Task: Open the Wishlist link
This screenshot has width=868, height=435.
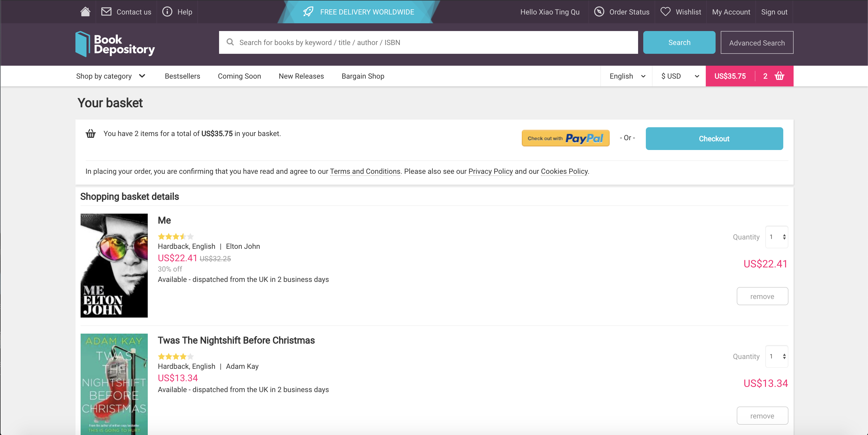Action: tap(688, 12)
